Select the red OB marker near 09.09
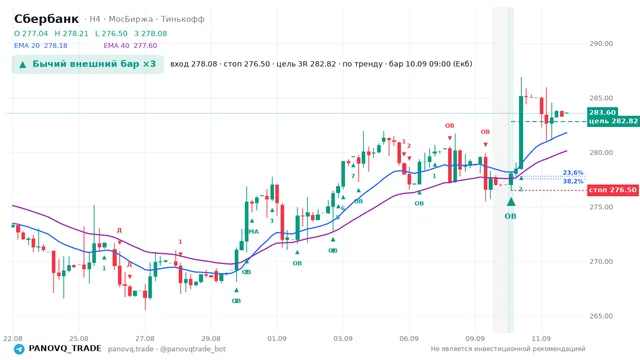Viewport: 640px width, 360px height. 485,132
